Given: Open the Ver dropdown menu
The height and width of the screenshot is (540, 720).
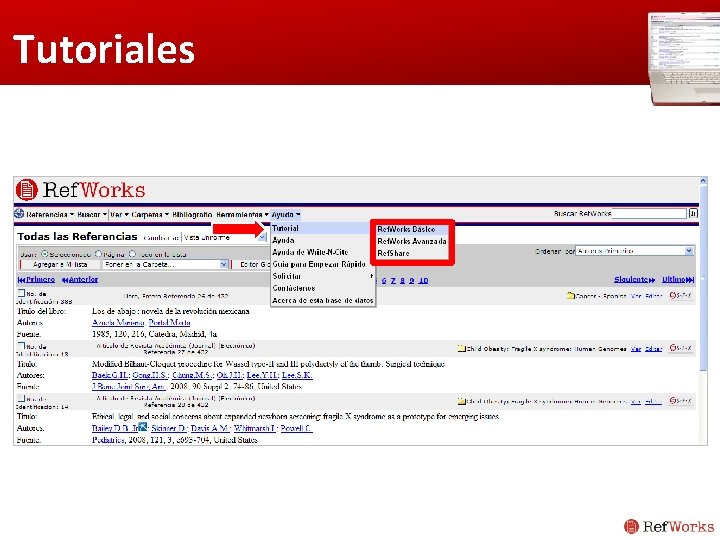Looking at the screenshot, I should click(x=119, y=214).
